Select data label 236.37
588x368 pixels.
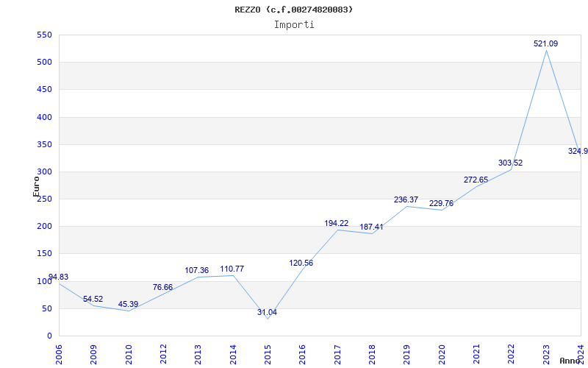point(406,199)
